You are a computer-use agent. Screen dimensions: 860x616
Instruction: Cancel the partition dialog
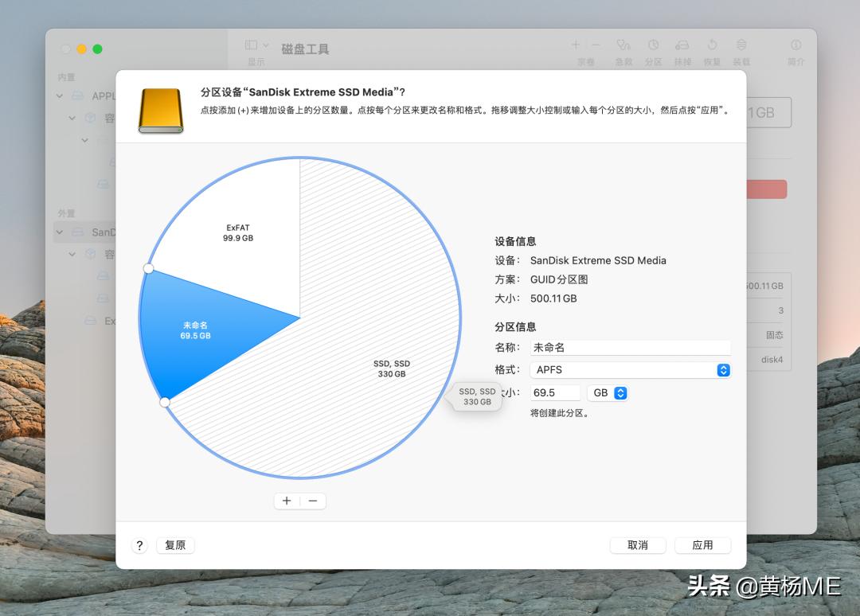tap(637, 545)
